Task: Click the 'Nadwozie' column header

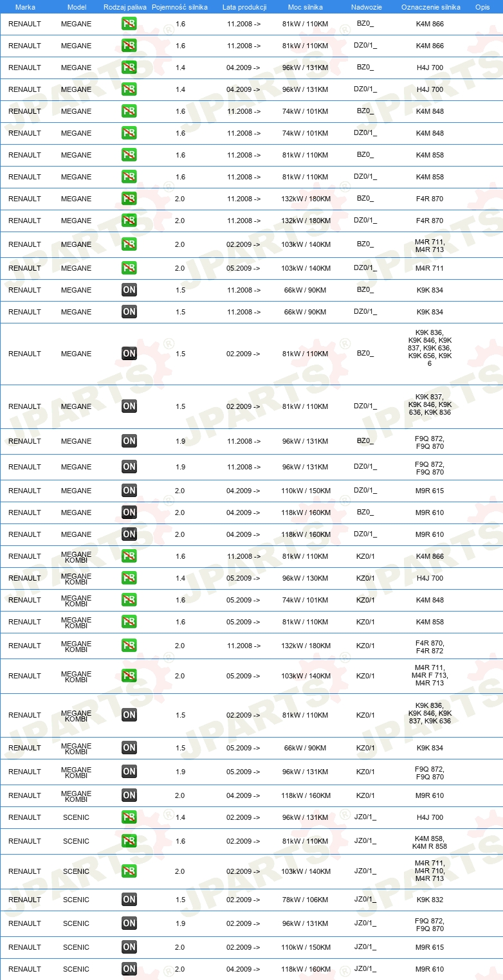Action: click(366, 7)
